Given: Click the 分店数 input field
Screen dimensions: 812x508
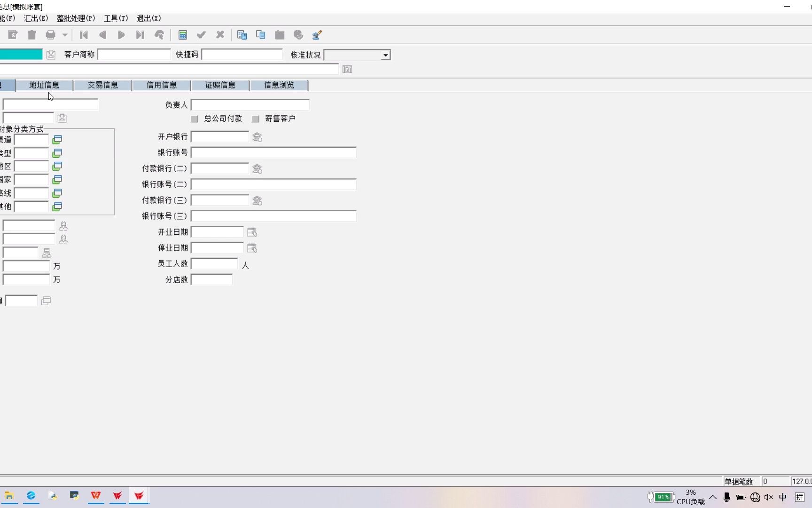Looking at the screenshot, I should tap(211, 279).
